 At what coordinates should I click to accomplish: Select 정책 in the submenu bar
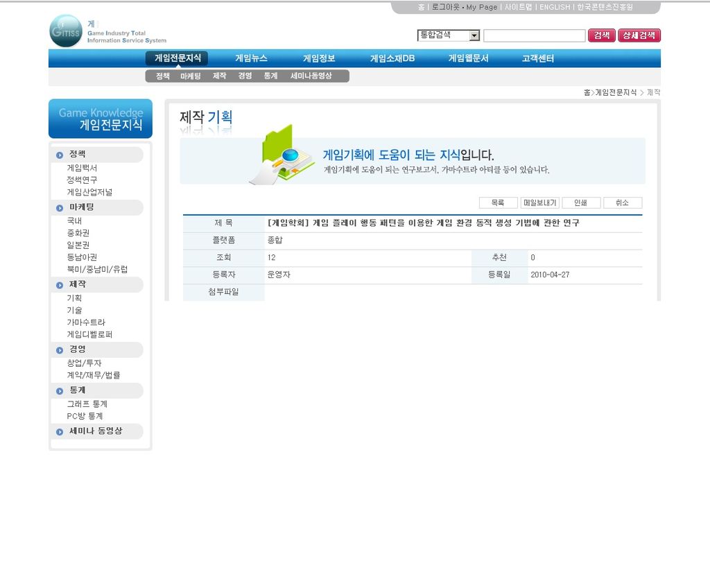pos(162,76)
